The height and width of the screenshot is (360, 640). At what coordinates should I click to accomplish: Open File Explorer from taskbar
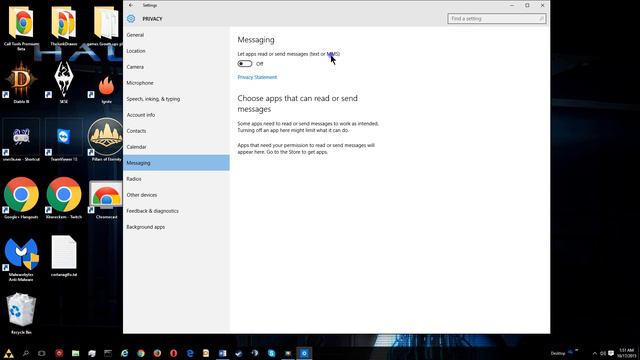pos(76,353)
